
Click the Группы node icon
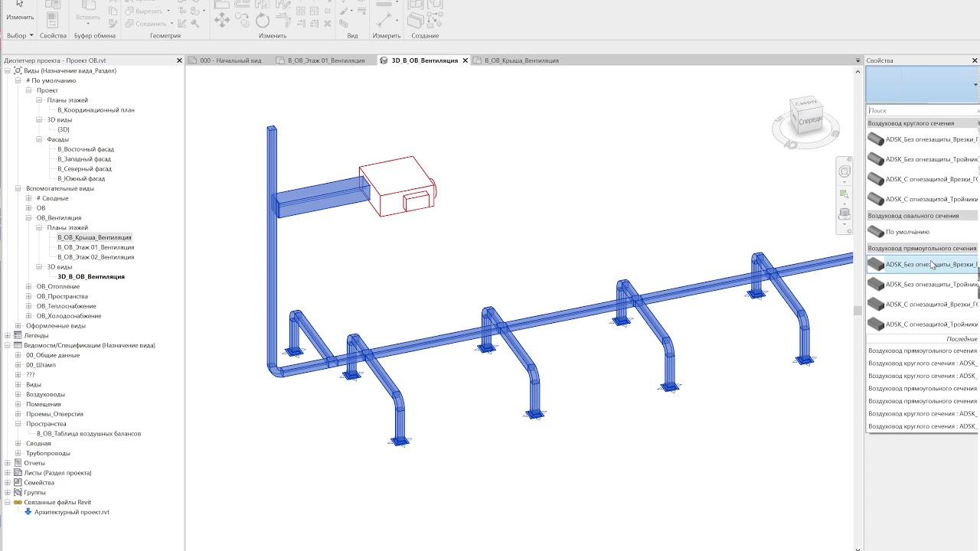(18, 493)
